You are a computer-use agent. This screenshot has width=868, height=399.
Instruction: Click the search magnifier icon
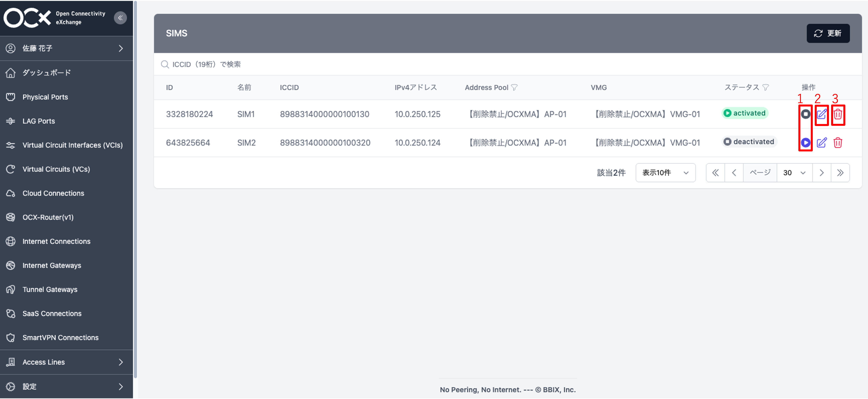point(165,64)
